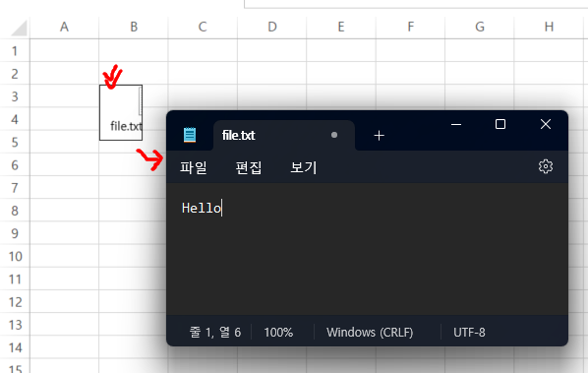Select row 1 header in Excel

(x=15, y=50)
